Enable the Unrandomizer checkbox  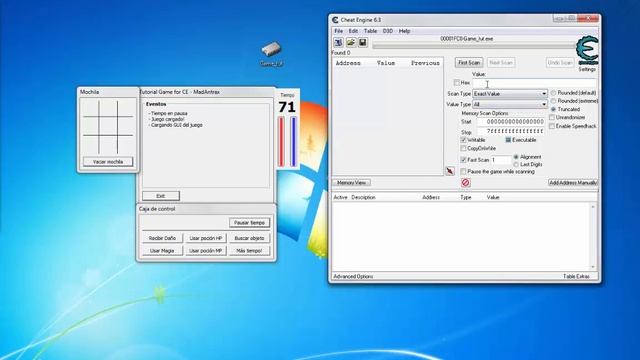pos(552,118)
